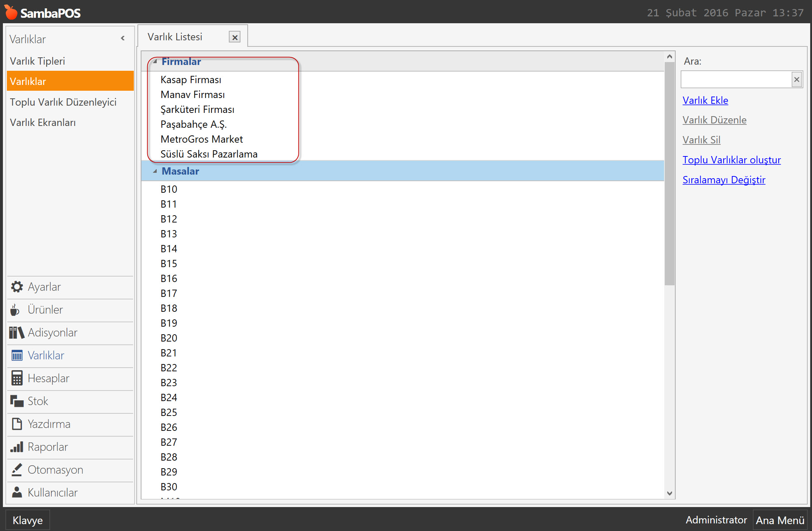Select table B16
812x531 pixels.
click(403, 278)
